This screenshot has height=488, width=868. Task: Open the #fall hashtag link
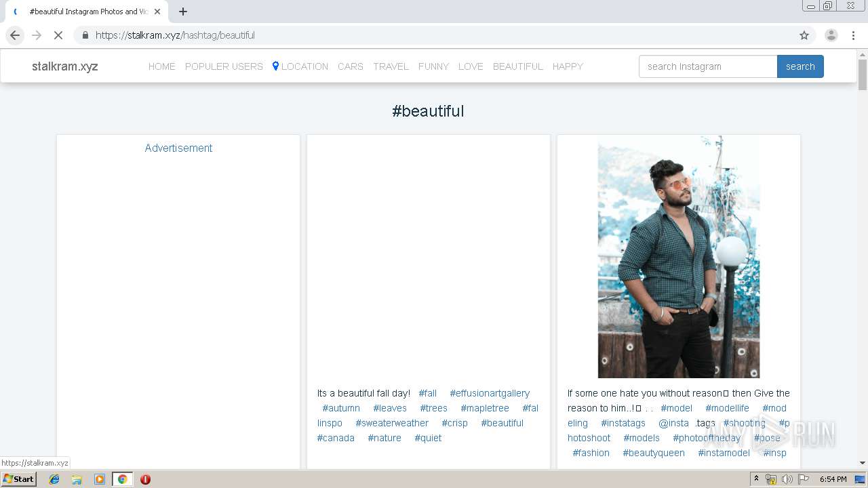[428, 393]
